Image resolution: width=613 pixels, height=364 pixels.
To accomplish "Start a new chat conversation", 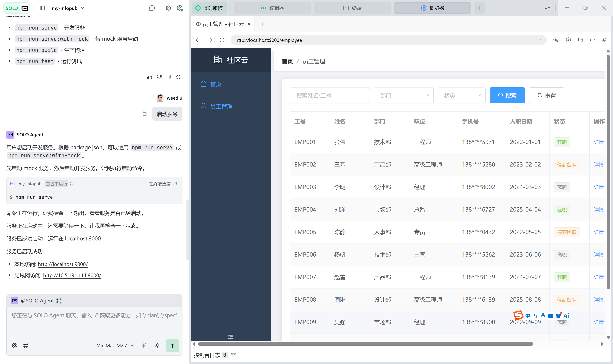I will click(x=152, y=8).
